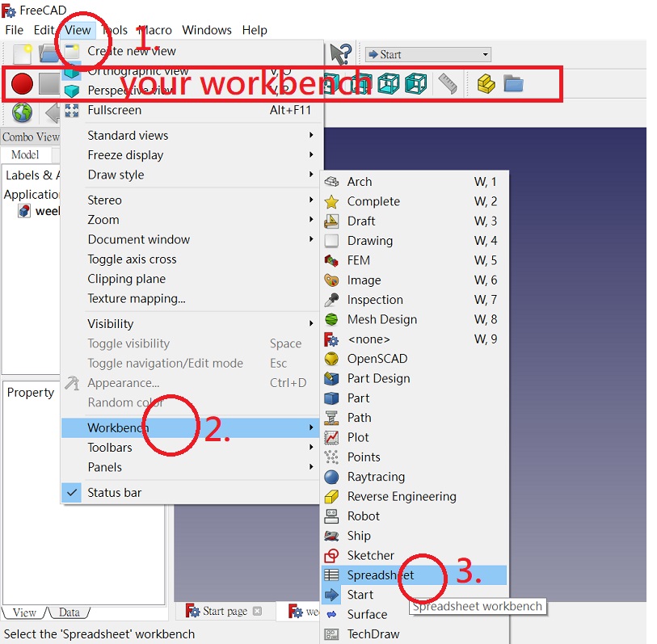Select the Inspection workbench
Image resolution: width=657 pixels, height=644 pixels.
click(415, 300)
